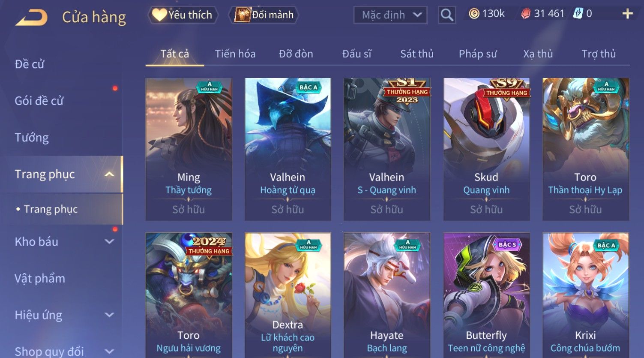Select Ming Thầy tướng skin card
The height and width of the screenshot is (358, 644).
189,149
